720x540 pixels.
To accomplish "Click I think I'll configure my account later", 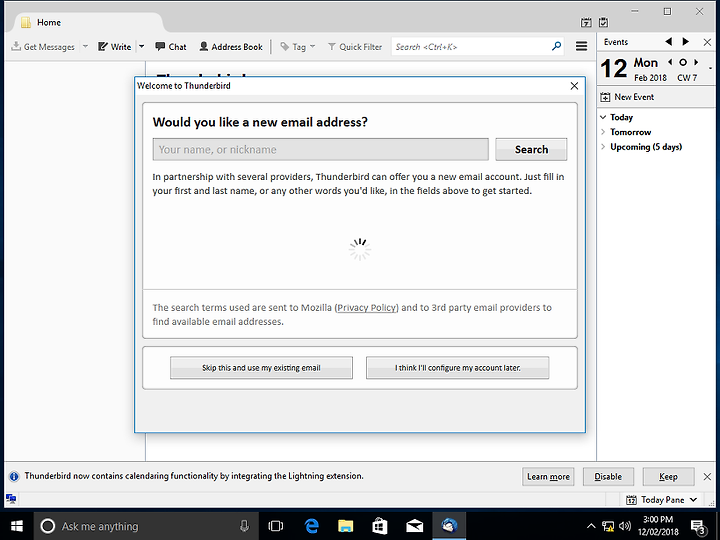I will pyautogui.click(x=457, y=368).
